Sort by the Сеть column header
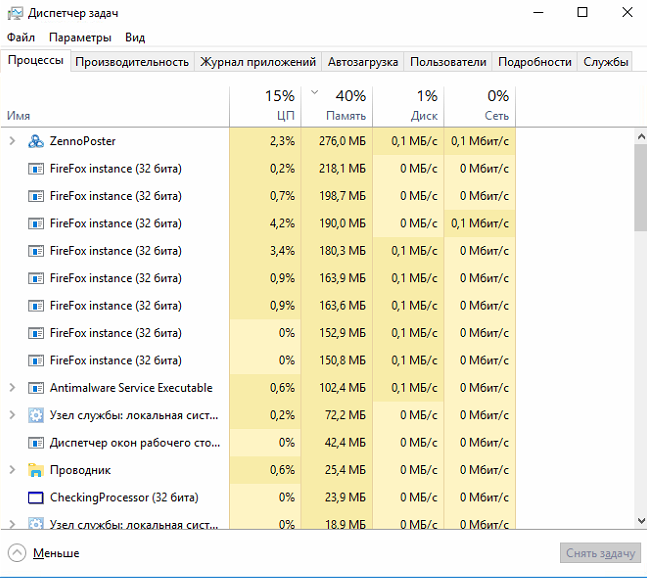Viewport: 647px width, 578px height. pos(479,106)
